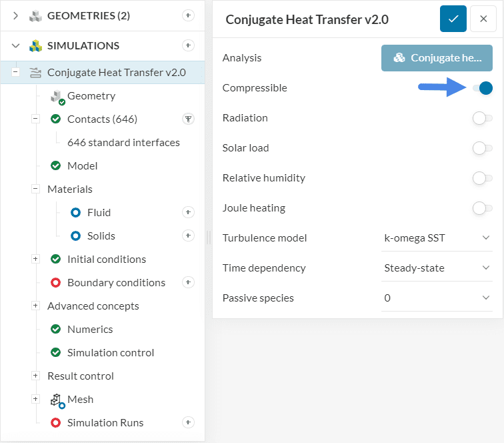Click the add simulation plus icon
This screenshot has width=504, height=443.
[188, 45]
